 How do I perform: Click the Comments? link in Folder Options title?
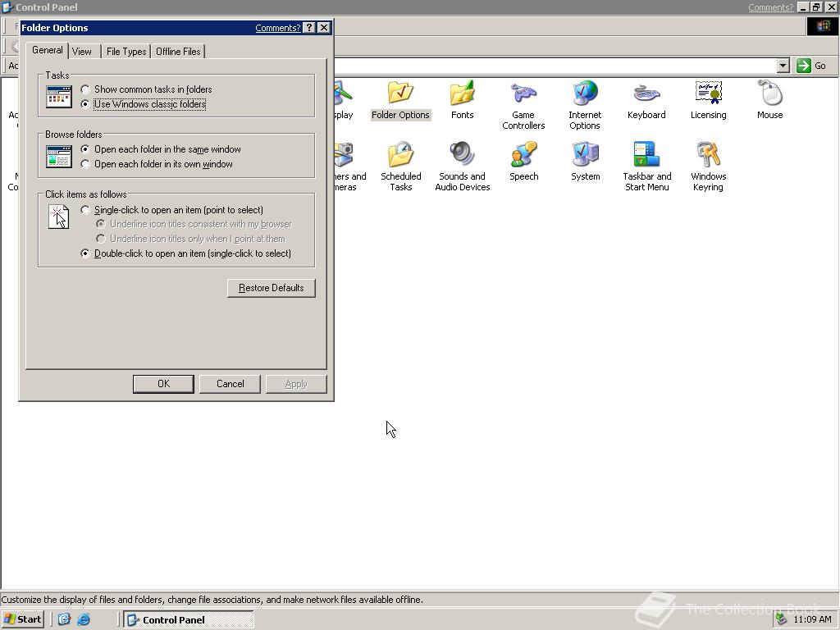277,28
